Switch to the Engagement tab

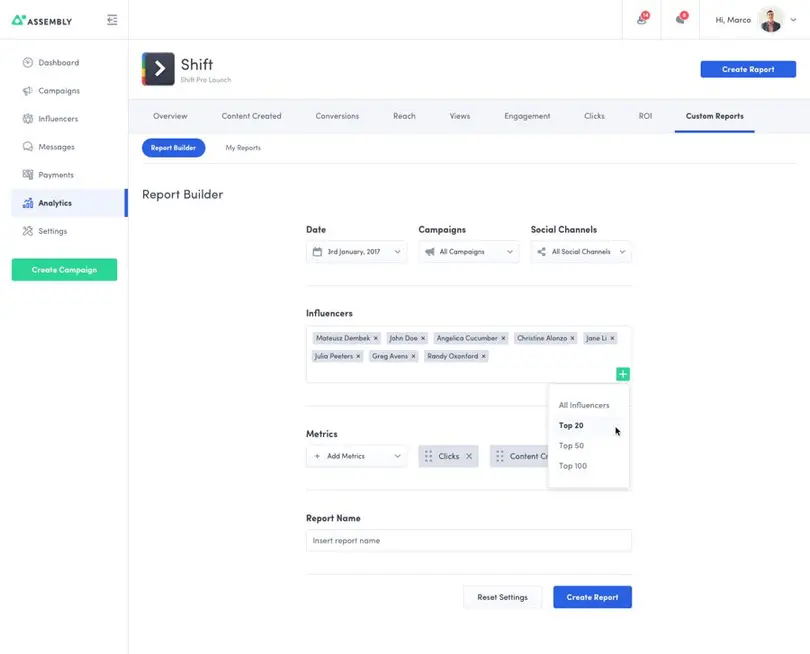[527, 115]
